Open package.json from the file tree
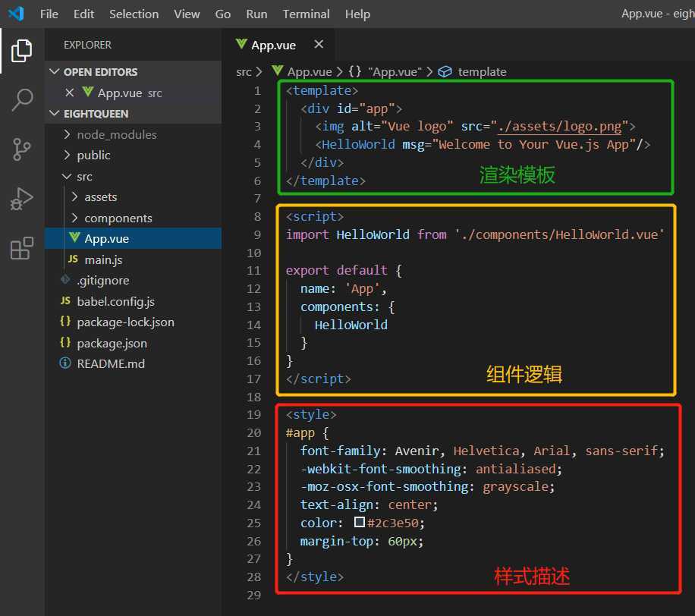The width and height of the screenshot is (695, 616). tap(133, 343)
